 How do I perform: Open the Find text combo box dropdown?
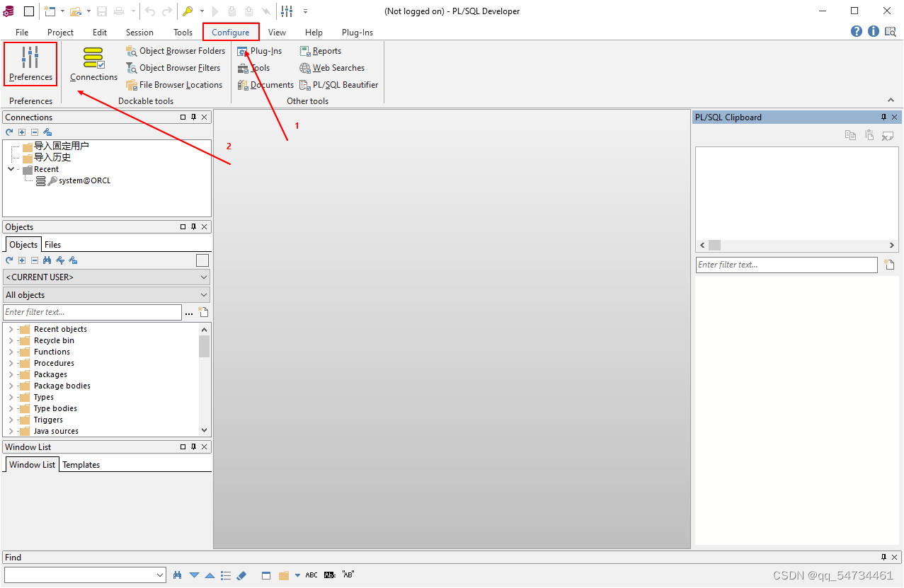[x=160, y=575]
